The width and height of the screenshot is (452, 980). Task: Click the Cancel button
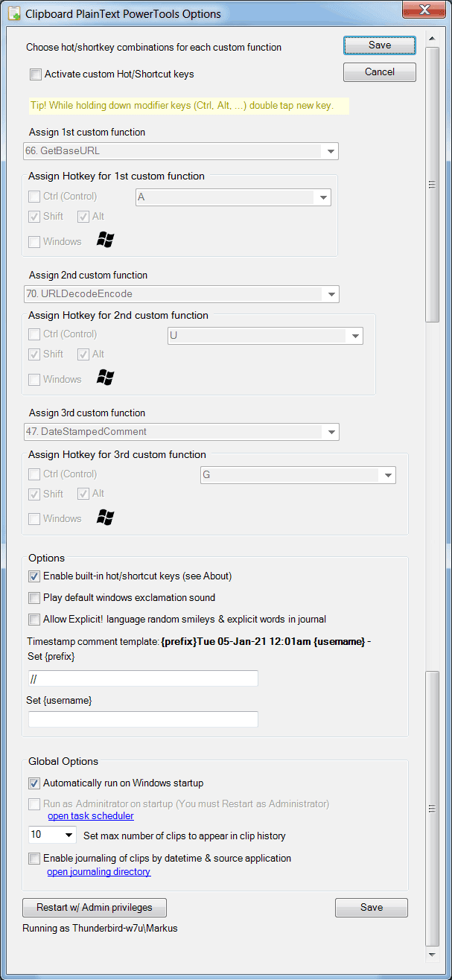(x=380, y=72)
